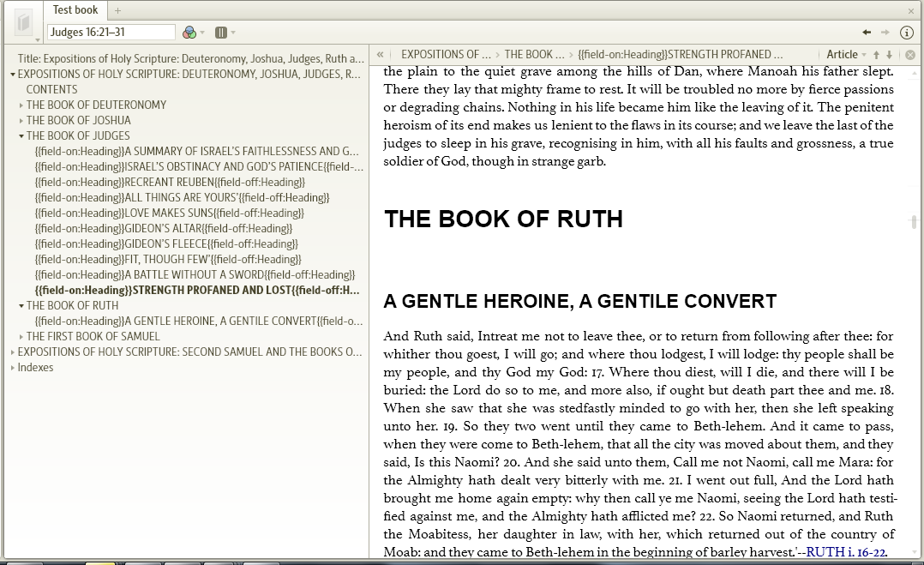
Task: Click THE BOOK OF JUDGES tree label
Action: (x=78, y=136)
